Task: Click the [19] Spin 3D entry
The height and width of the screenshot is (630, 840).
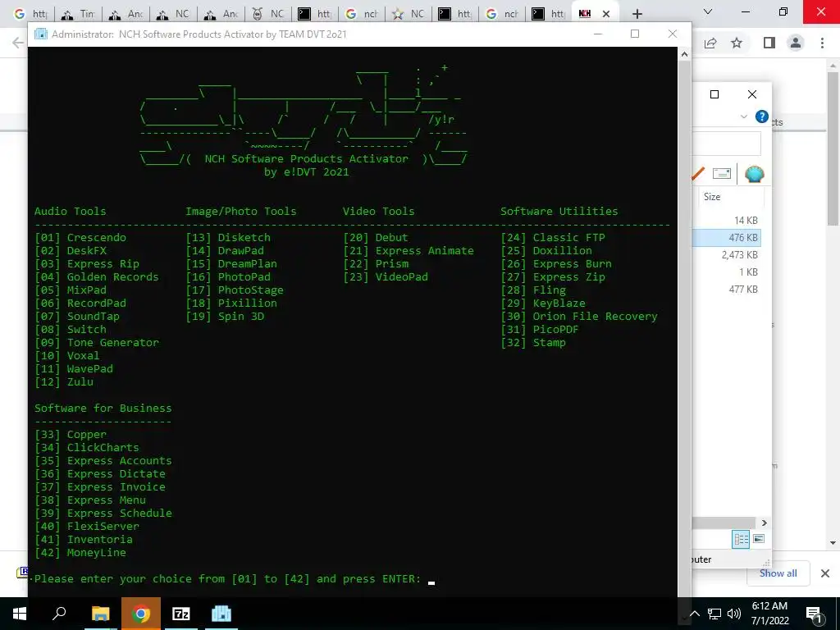Action: [x=225, y=316]
